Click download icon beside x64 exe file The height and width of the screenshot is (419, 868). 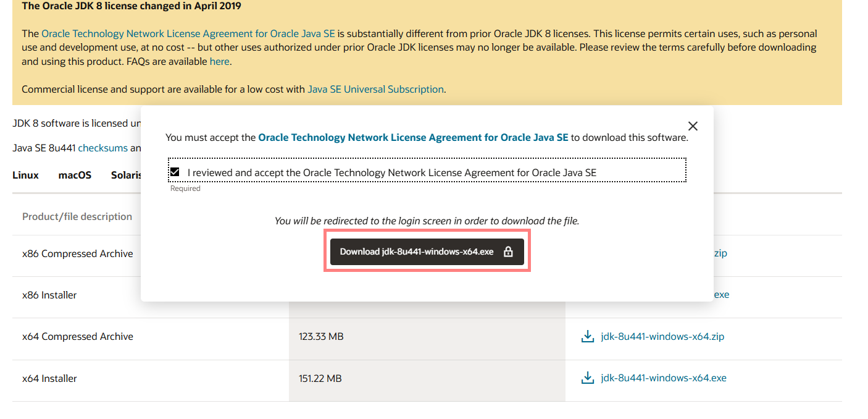pos(588,378)
